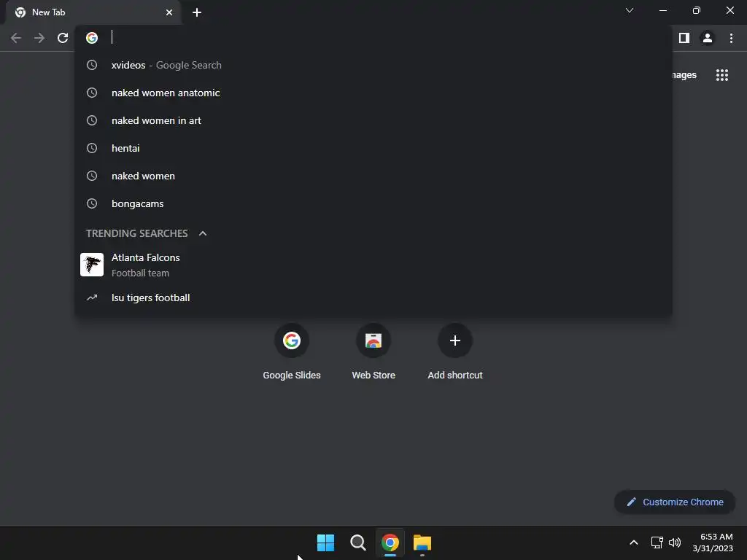Click trending arrow icon beside lsu tigers
Viewport: 747px width, 560px height.
[92, 297]
